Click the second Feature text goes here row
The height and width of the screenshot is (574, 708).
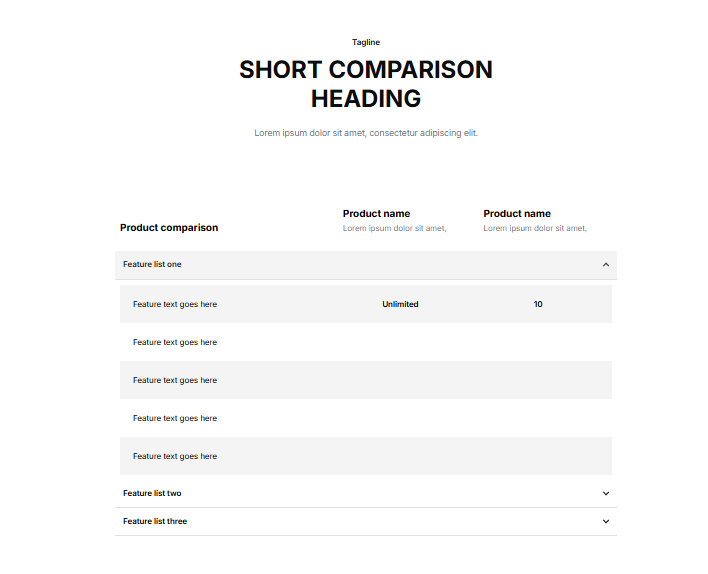point(175,342)
